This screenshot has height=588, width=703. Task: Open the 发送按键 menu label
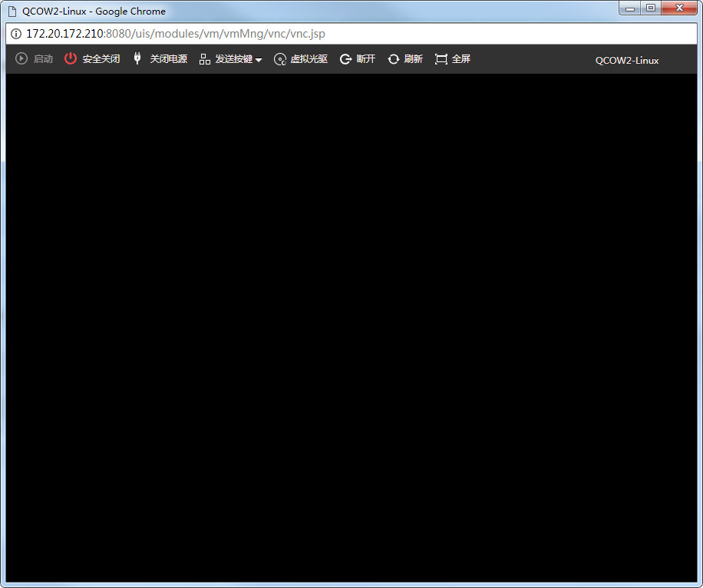(x=234, y=59)
